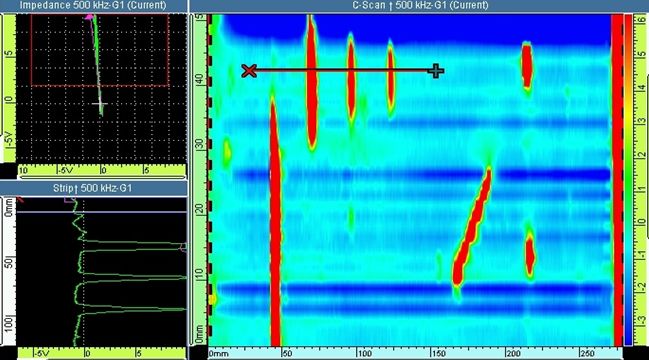Click the Strip vertical millimeter ruler
The width and height of the screenshot is (649, 360).
(9, 272)
